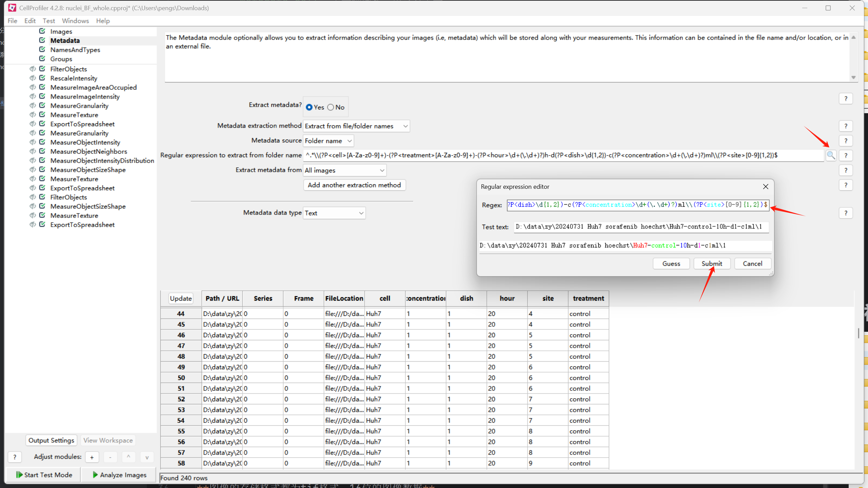868x488 pixels.
Task: Toggle eye icon for MeasureObjectIntensityDistribution module
Action: tap(33, 160)
